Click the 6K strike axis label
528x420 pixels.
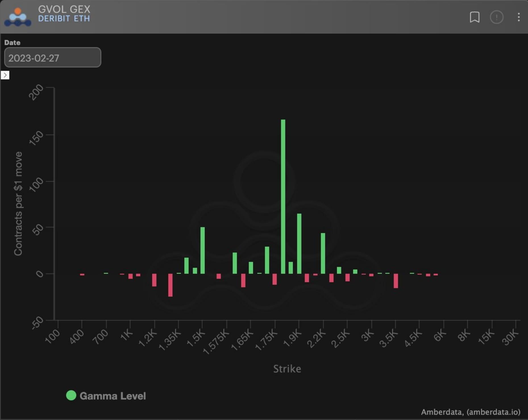(440, 335)
